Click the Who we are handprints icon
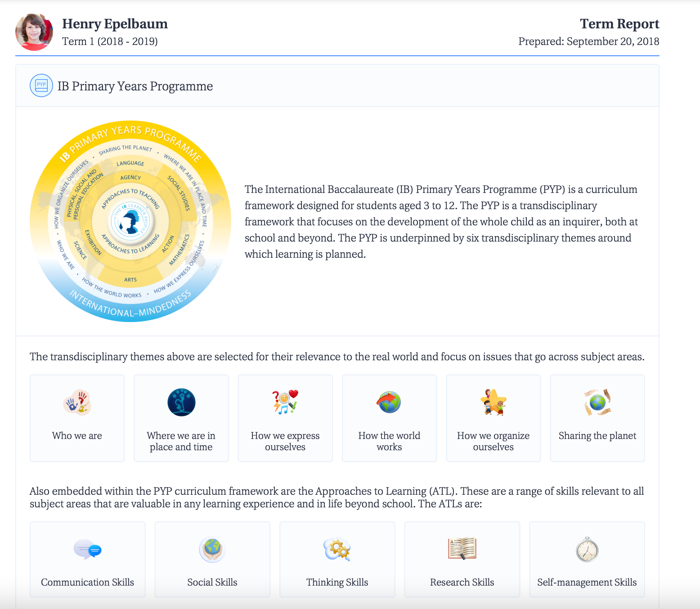Image resolution: width=700 pixels, height=609 pixels. tap(77, 402)
